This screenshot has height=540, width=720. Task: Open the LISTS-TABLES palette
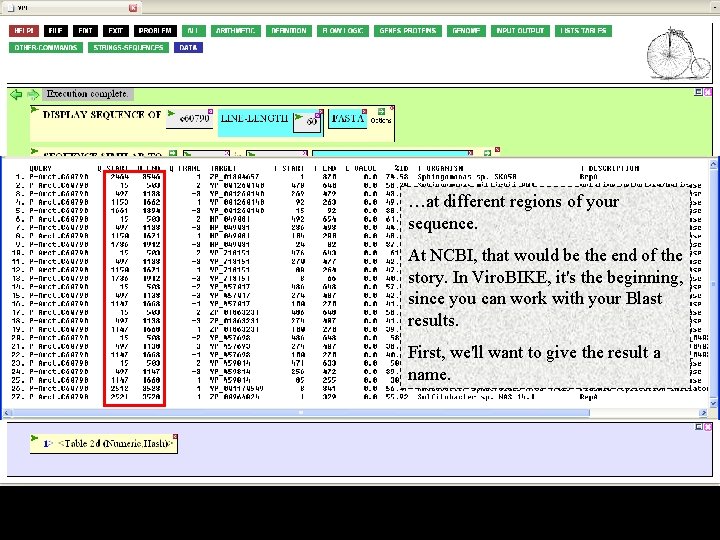(583, 31)
